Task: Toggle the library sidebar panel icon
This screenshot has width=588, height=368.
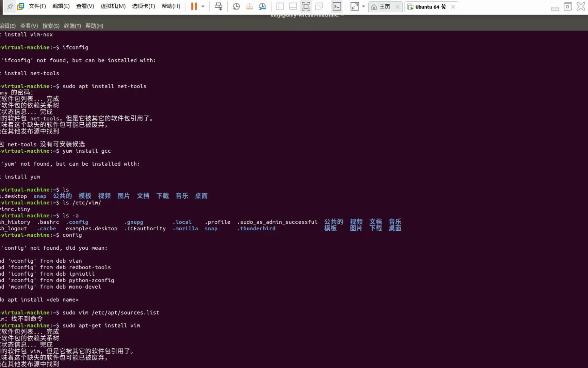Action: [280, 6]
